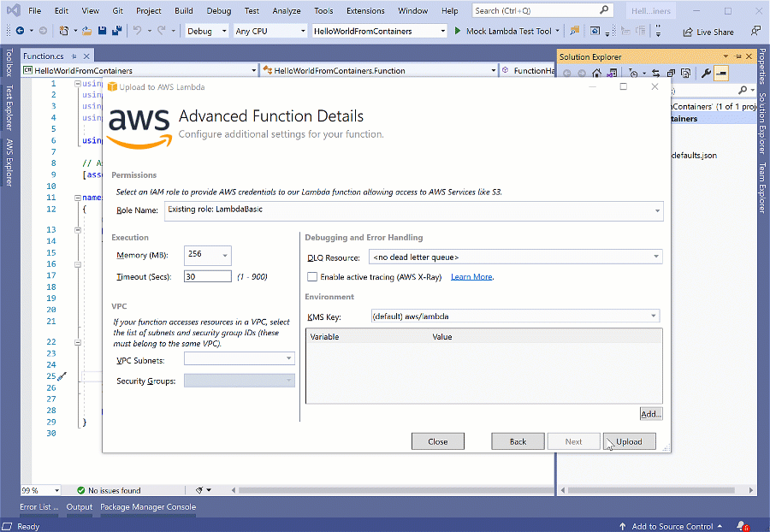Expand the Role Name dropdown

point(657,211)
